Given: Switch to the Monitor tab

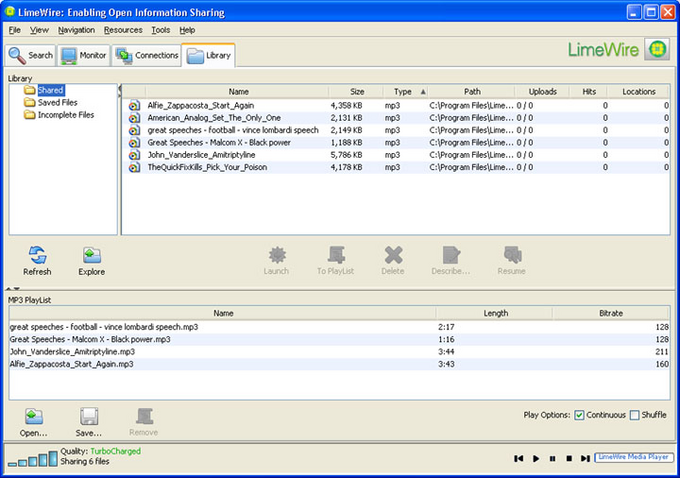Looking at the screenshot, I should (84, 56).
